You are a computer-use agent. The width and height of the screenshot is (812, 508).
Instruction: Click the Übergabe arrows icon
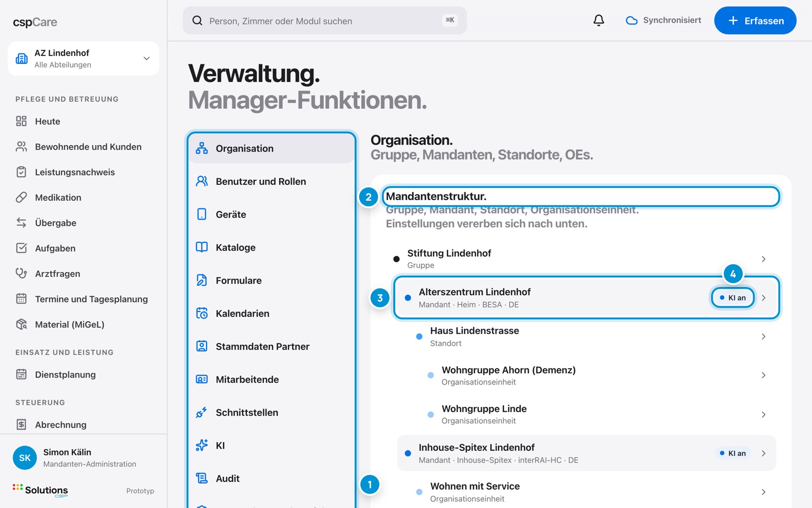point(21,223)
